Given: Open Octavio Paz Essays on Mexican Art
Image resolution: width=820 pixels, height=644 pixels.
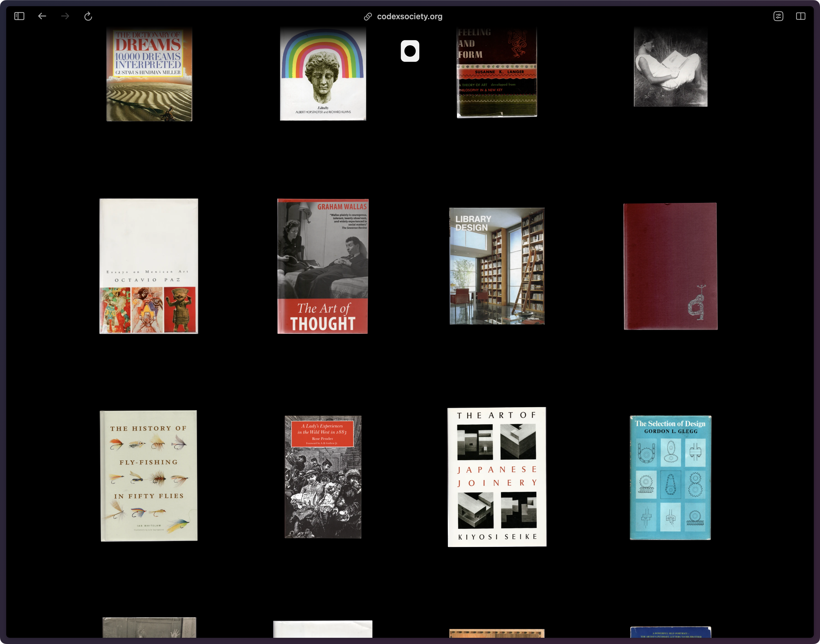Looking at the screenshot, I should pyautogui.click(x=149, y=266).
